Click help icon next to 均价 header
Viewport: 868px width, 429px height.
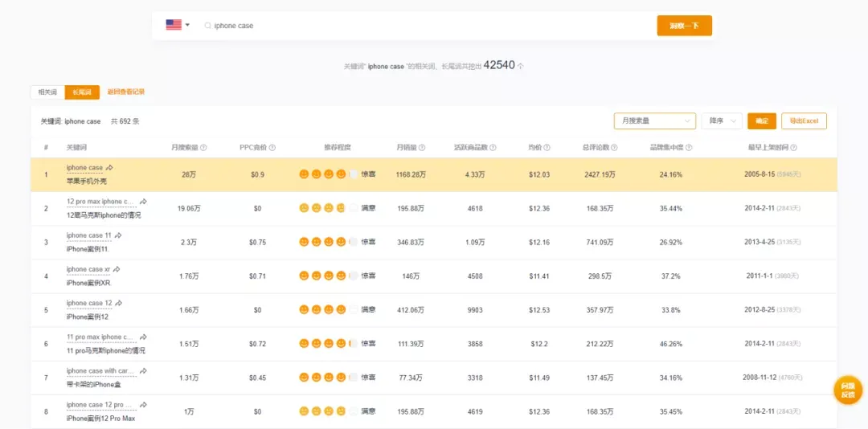[x=547, y=148]
